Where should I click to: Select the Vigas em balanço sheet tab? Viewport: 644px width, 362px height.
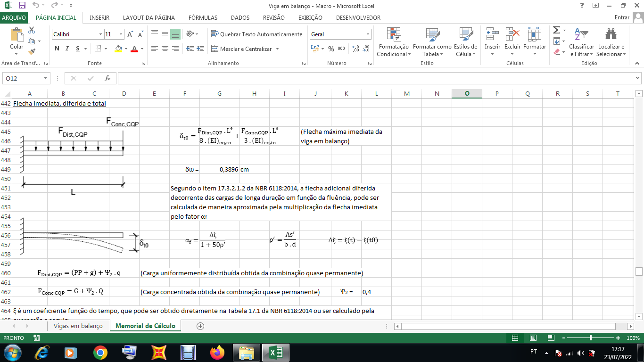[78, 326]
